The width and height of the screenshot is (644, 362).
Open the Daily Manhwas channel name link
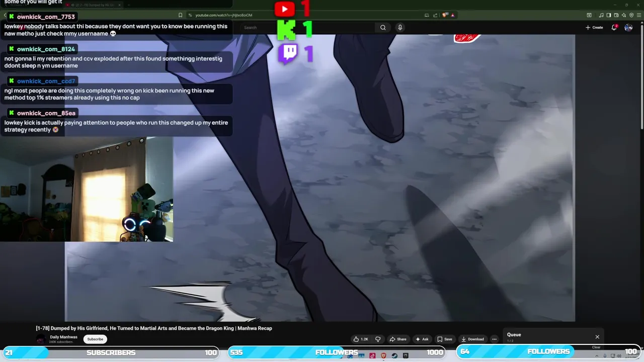point(64,337)
